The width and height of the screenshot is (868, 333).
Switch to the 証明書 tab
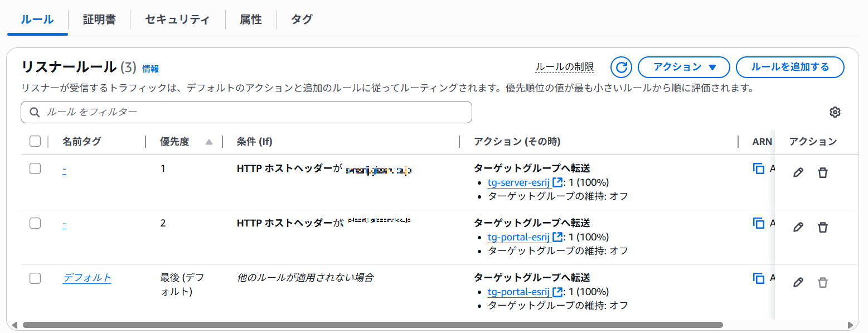[99, 20]
